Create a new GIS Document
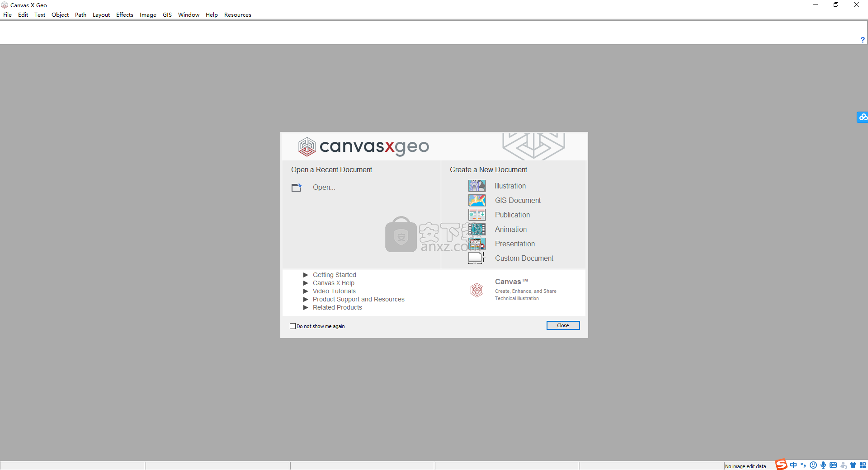Viewport: 868px width, 470px height. point(518,200)
